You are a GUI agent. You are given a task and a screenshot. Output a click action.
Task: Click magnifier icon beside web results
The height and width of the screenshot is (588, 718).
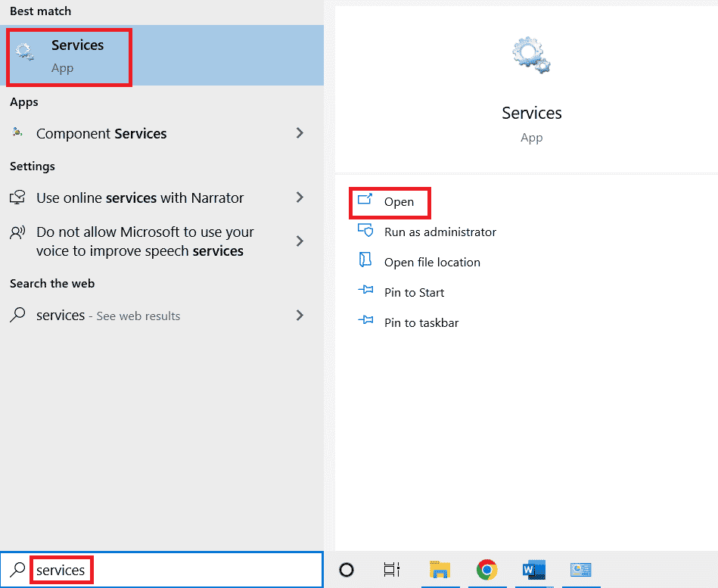pos(17,315)
